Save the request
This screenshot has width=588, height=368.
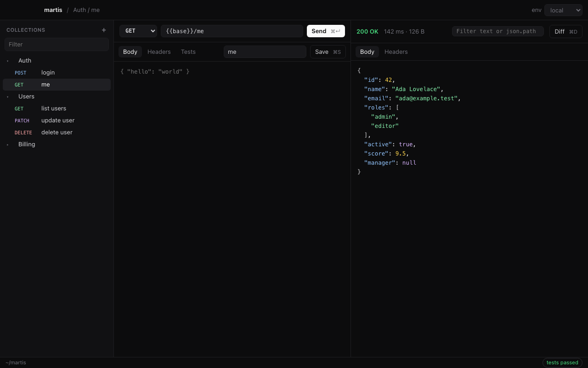point(328,52)
